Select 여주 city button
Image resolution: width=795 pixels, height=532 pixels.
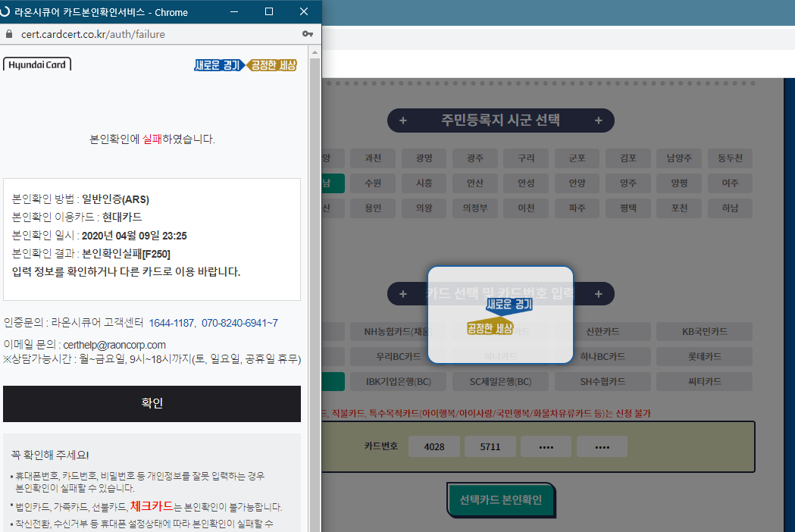tap(730, 183)
